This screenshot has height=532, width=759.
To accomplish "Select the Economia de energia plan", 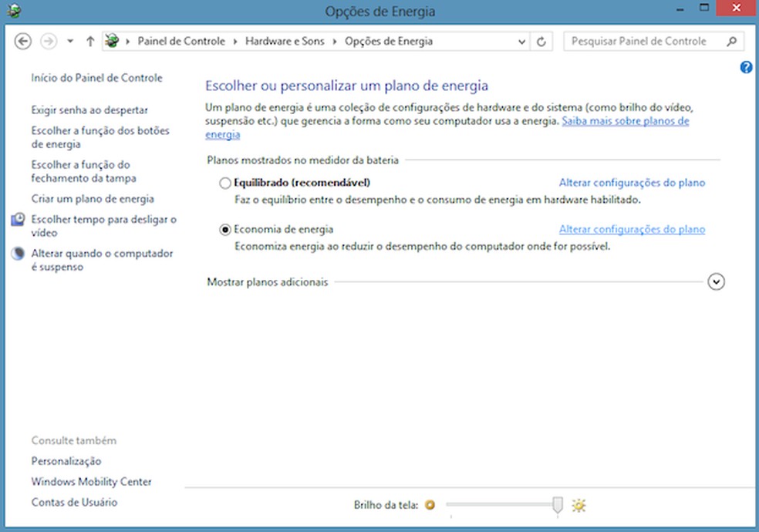I will [225, 230].
